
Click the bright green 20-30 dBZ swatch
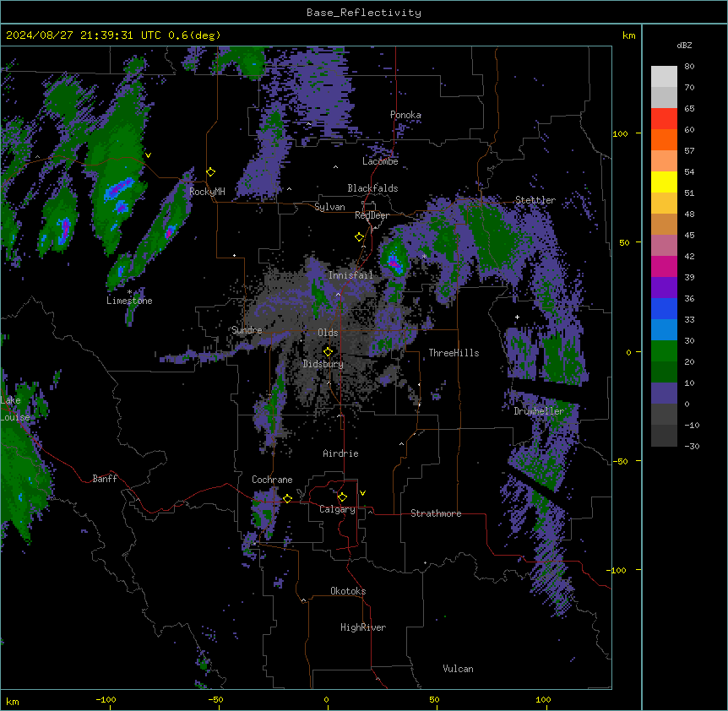(x=664, y=351)
